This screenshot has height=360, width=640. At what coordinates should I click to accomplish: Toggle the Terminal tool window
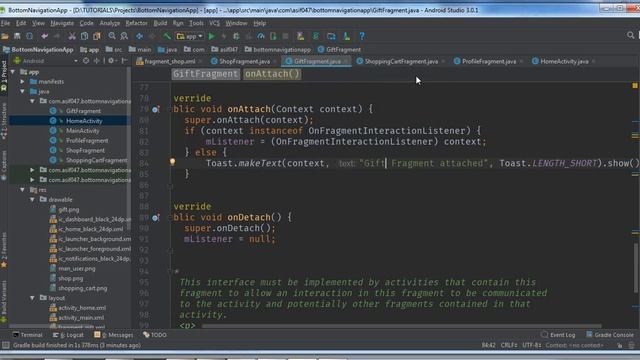coord(27,335)
